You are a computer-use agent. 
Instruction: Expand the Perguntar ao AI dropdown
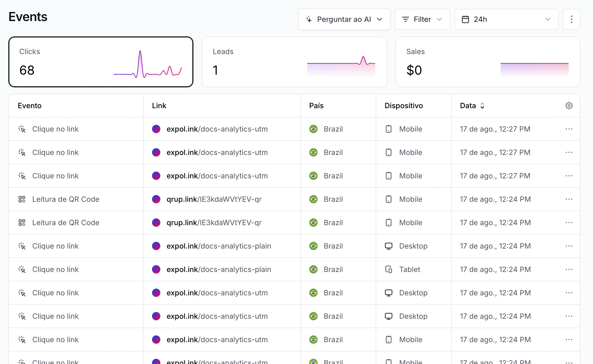[344, 19]
